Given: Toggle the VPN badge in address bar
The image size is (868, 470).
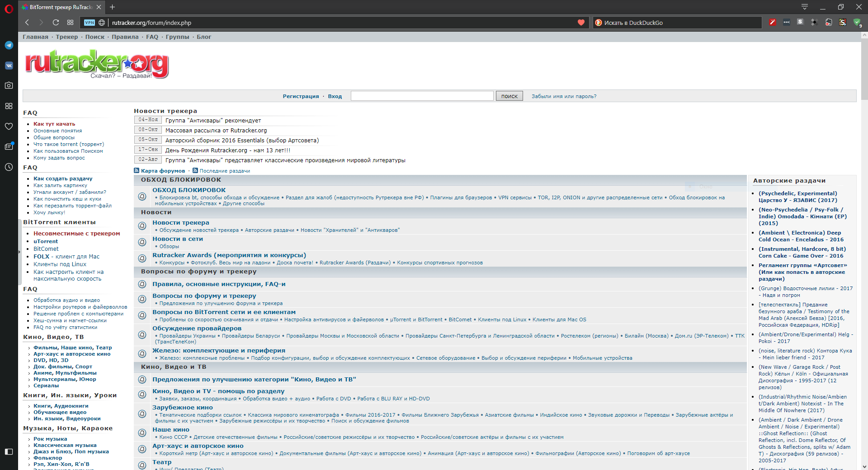Looking at the screenshot, I should click(x=90, y=23).
